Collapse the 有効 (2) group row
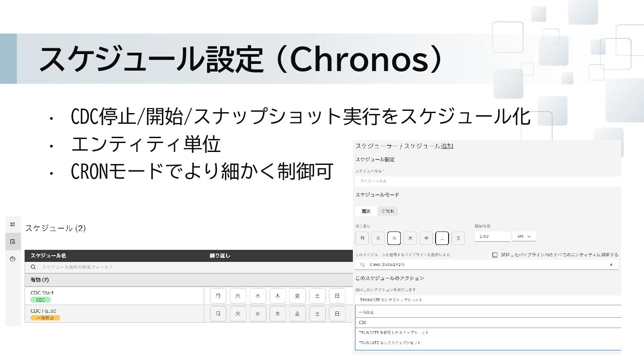This screenshot has width=644, height=362. (x=189, y=280)
